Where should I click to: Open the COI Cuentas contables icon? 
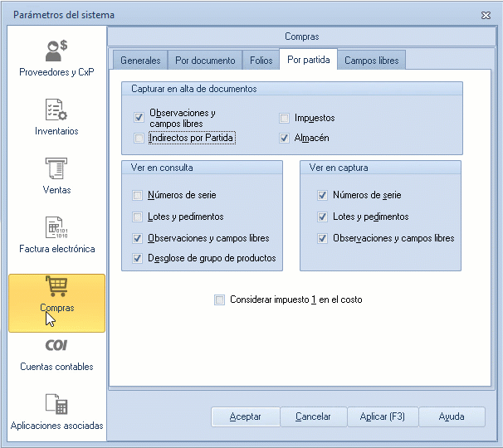coord(56,345)
